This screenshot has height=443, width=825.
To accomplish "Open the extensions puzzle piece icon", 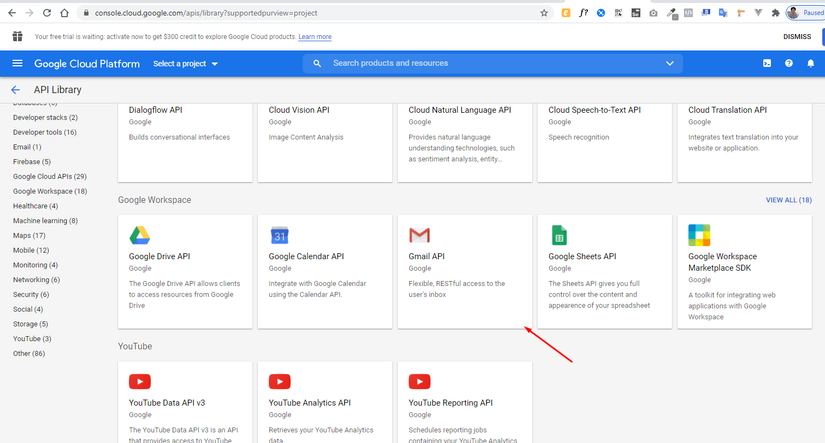I will [776, 13].
